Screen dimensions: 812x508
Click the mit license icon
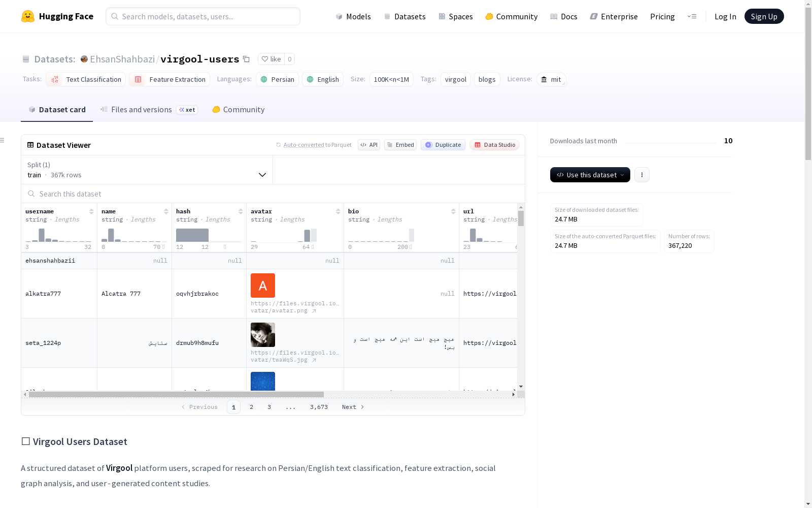(x=544, y=79)
